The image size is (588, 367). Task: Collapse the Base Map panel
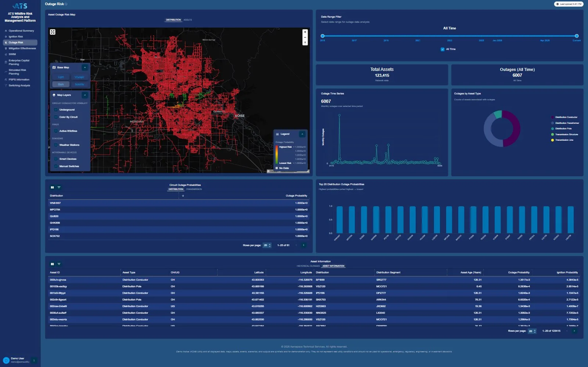coord(85,68)
